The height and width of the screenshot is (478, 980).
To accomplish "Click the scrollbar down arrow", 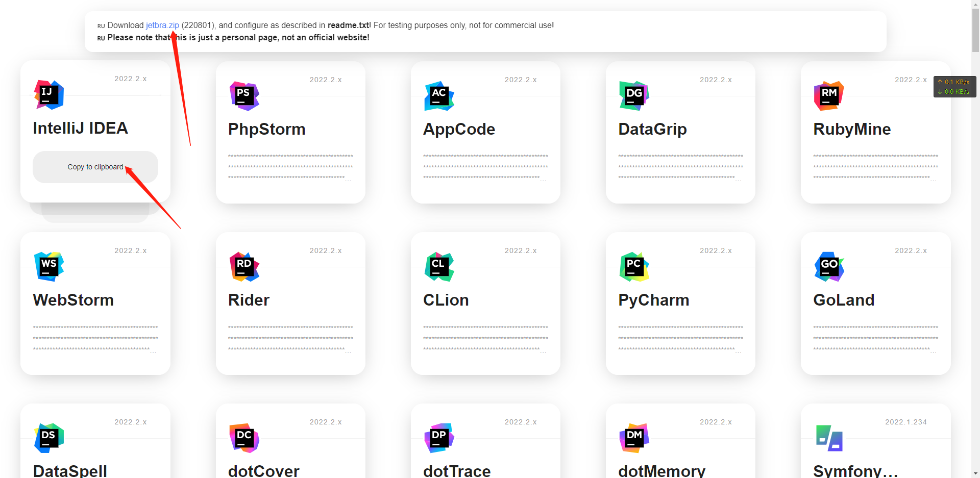I will point(975,473).
